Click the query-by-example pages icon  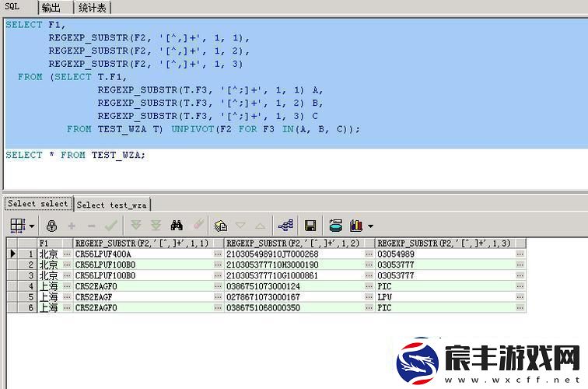pos(221,226)
